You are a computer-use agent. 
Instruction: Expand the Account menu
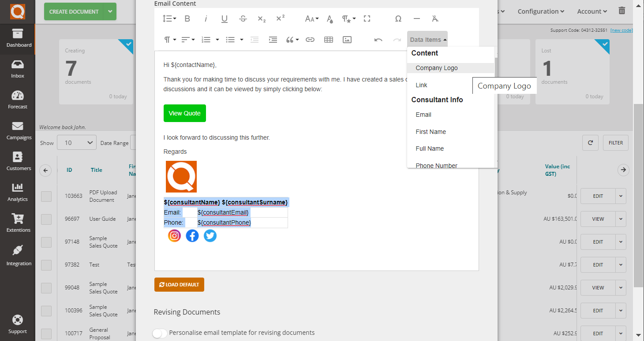(x=592, y=11)
